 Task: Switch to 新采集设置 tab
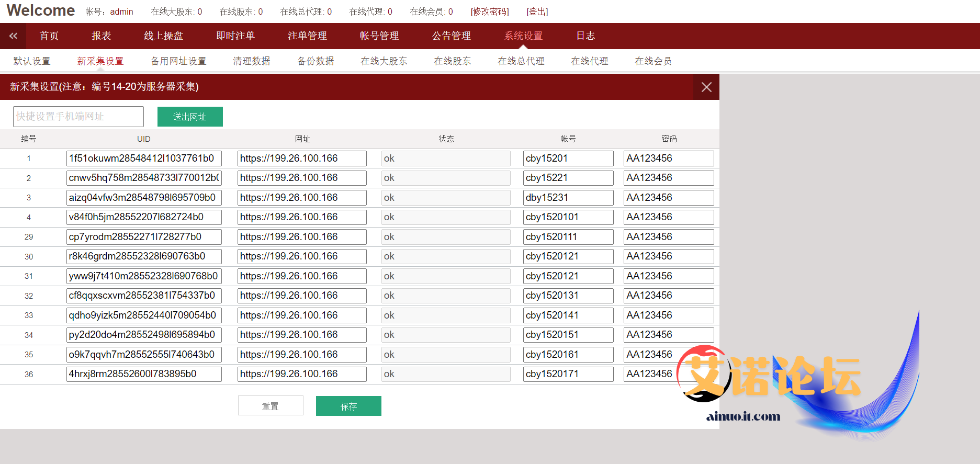tap(100, 61)
